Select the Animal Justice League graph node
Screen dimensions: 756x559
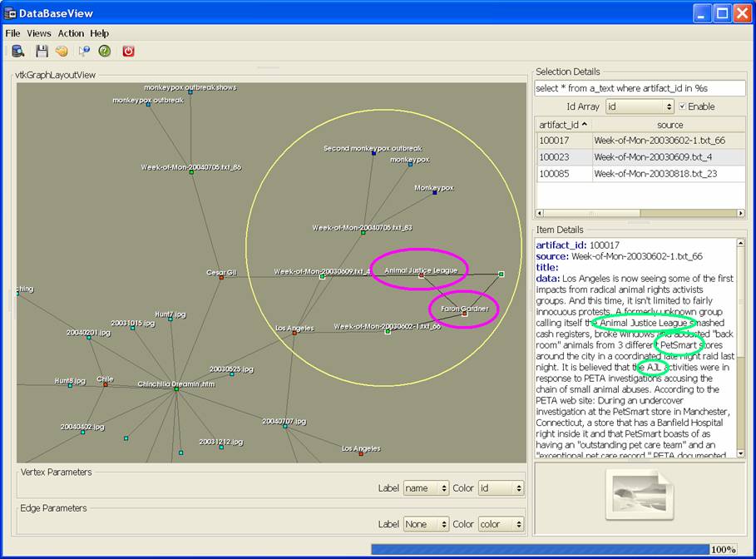point(421,275)
